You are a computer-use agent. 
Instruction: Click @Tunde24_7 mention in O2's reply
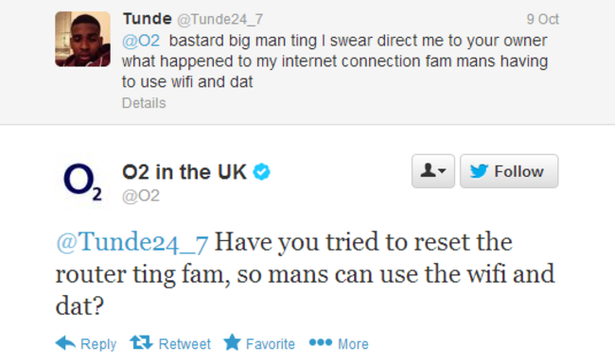click(132, 242)
